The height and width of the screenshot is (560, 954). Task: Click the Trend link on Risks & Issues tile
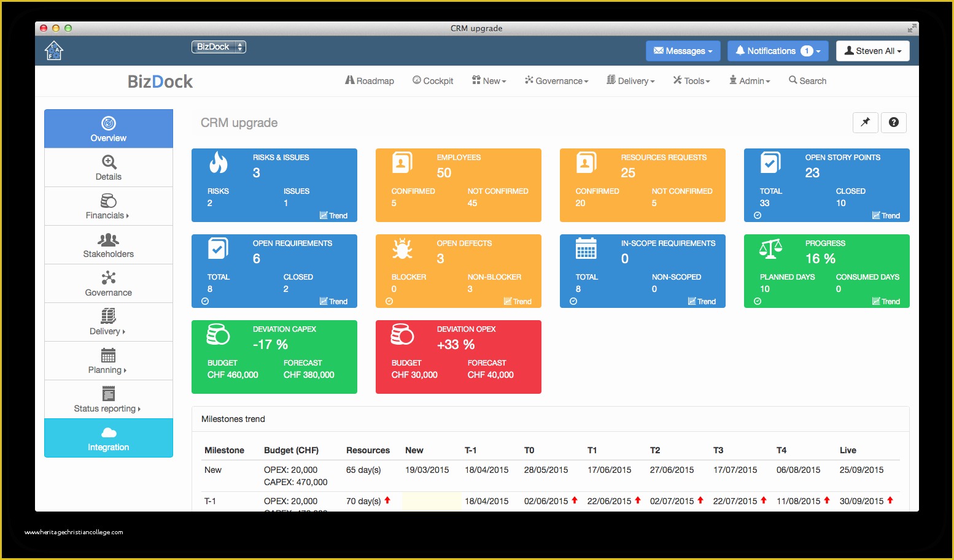[x=333, y=215]
